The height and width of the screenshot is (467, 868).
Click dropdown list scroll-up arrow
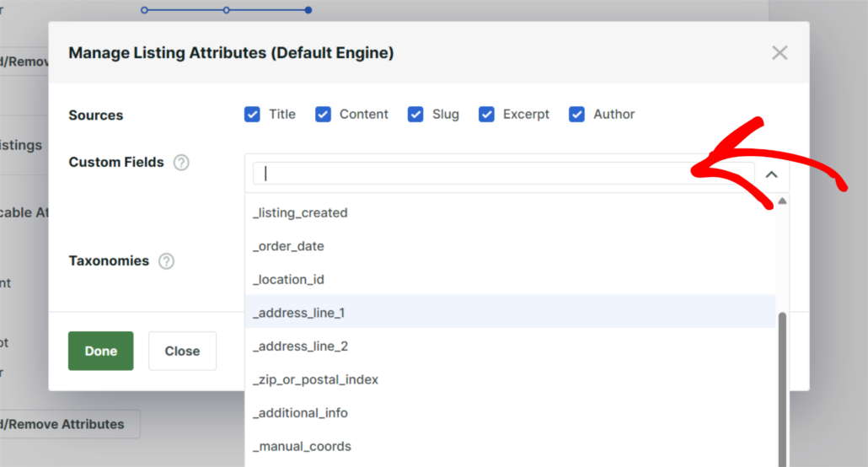(x=782, y=201)
